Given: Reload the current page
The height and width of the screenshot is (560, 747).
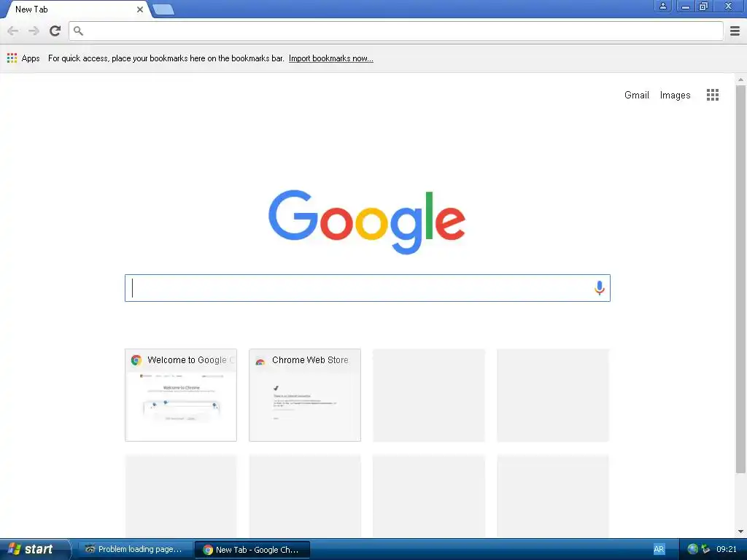Looking at the screenshot, I should [x=55, y=31].
